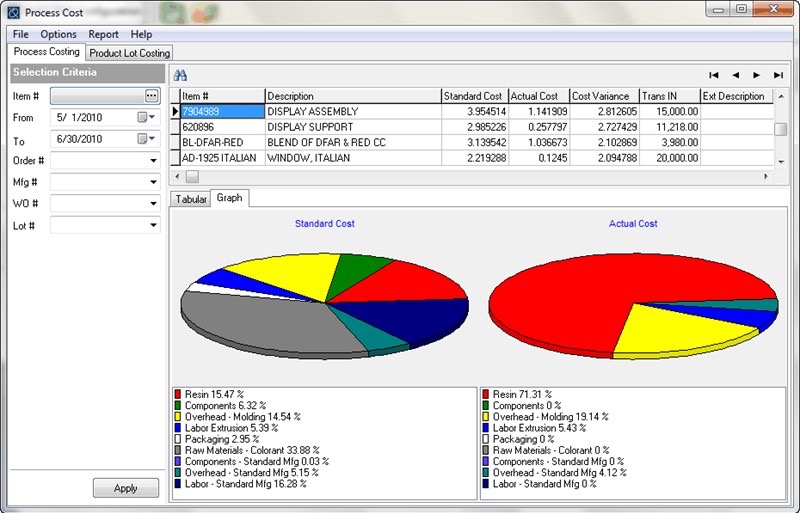Click the Item # ellipsis browse button
The image size is (800, 513).
coord(151,96)
